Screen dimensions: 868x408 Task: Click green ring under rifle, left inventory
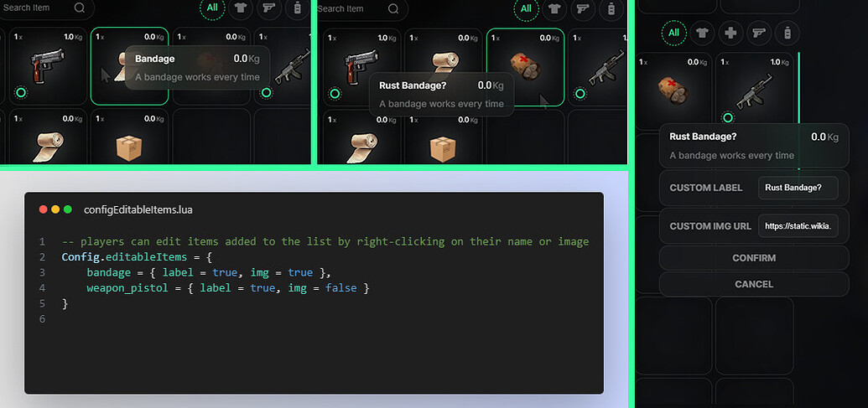[266, 92]
